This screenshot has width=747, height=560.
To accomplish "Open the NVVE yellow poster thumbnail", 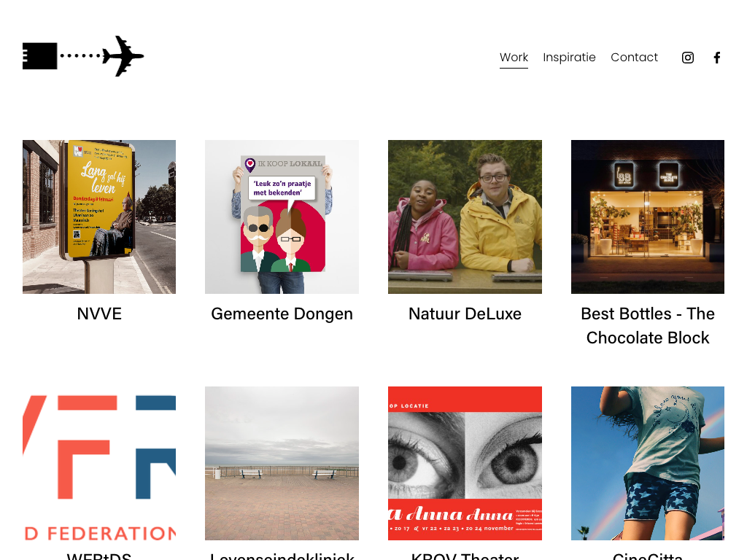I will click(x=99, y=217).
